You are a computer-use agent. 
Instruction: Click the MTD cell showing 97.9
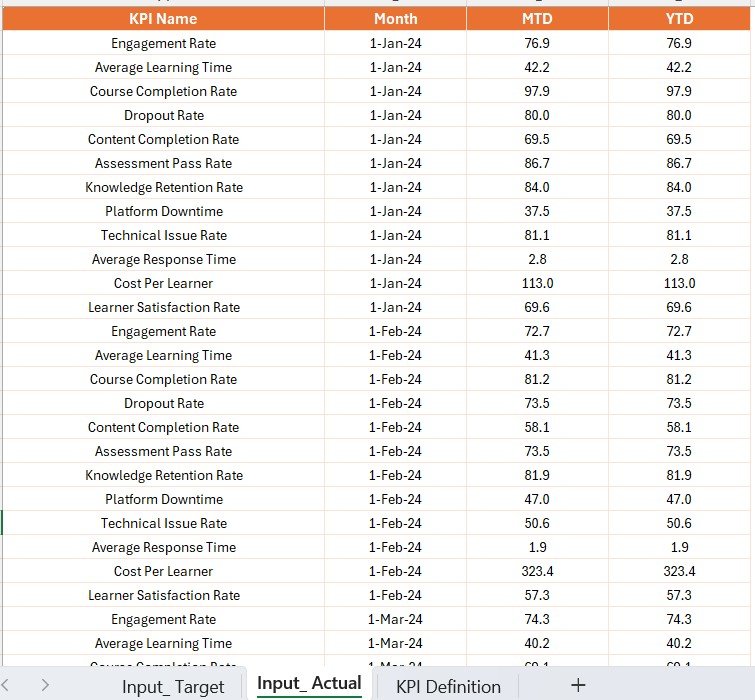point(537,91)
